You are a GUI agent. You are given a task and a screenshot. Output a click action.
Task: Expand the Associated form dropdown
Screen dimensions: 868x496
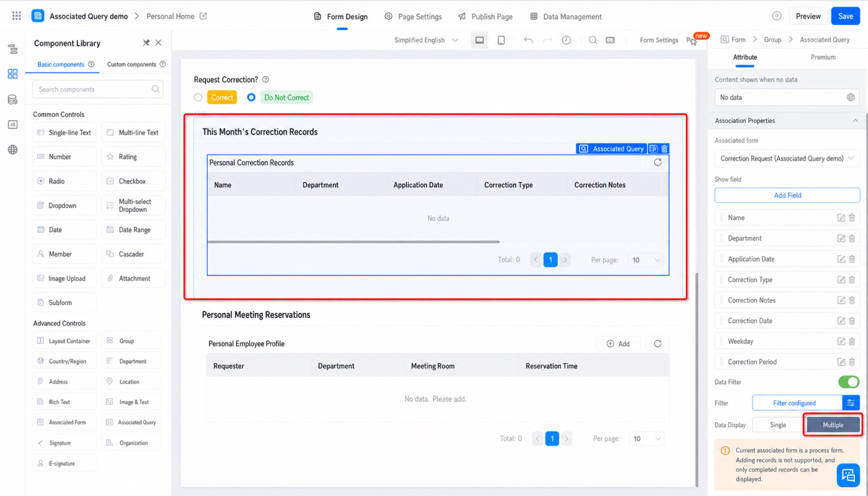click(787, 159)
